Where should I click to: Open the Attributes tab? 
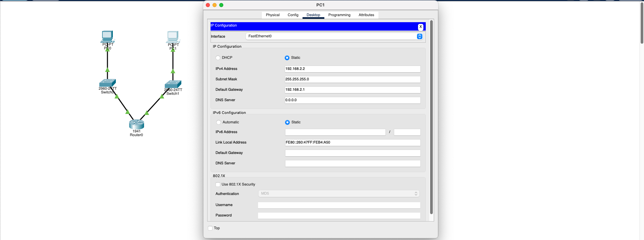366,15
